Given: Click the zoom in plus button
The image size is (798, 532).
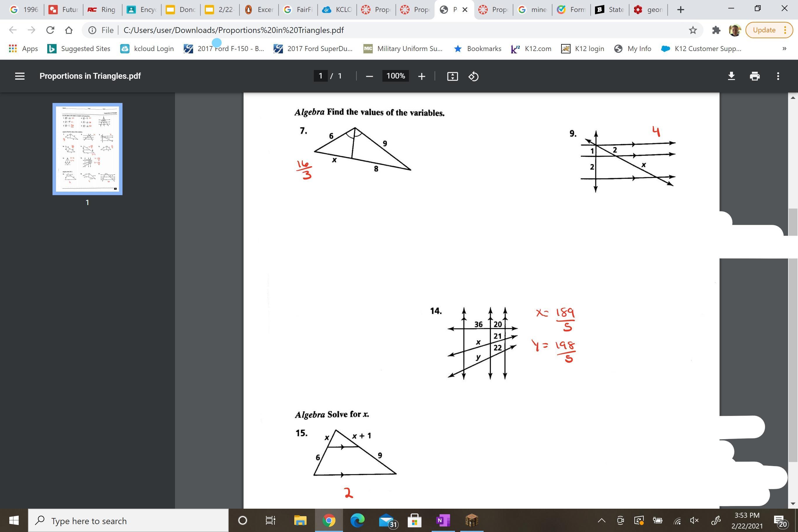Looking at the screenshot, I should click(x=421, y=76).
